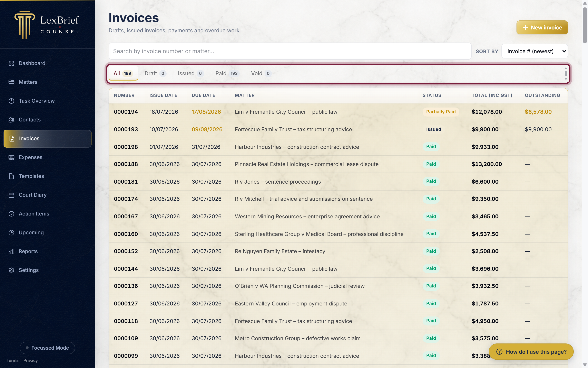Viewport: 588px width, 368px height.
Task: Open invoice 0000099
Action: pos(338,356)
